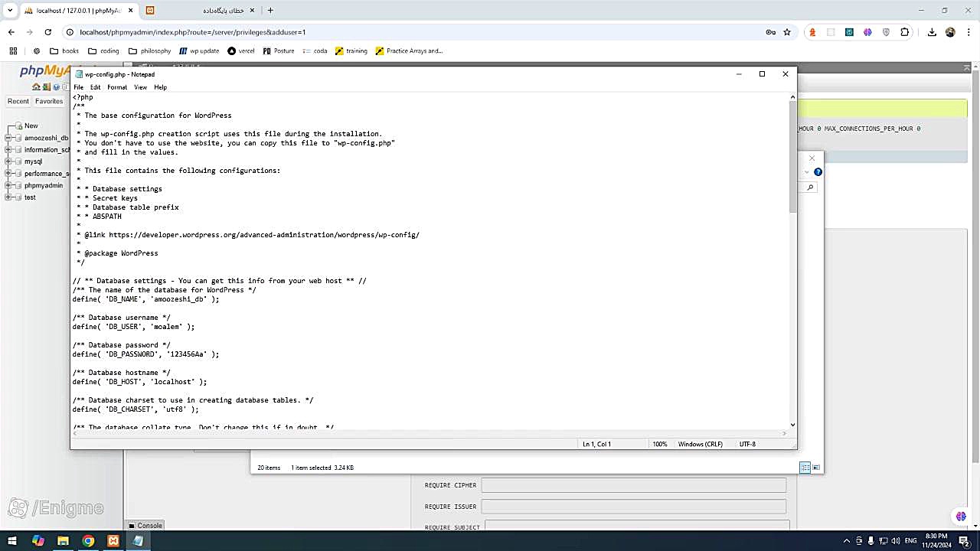
Task: Click the purple brain extension icon in toolbar
Action: (x=867, y=32)
